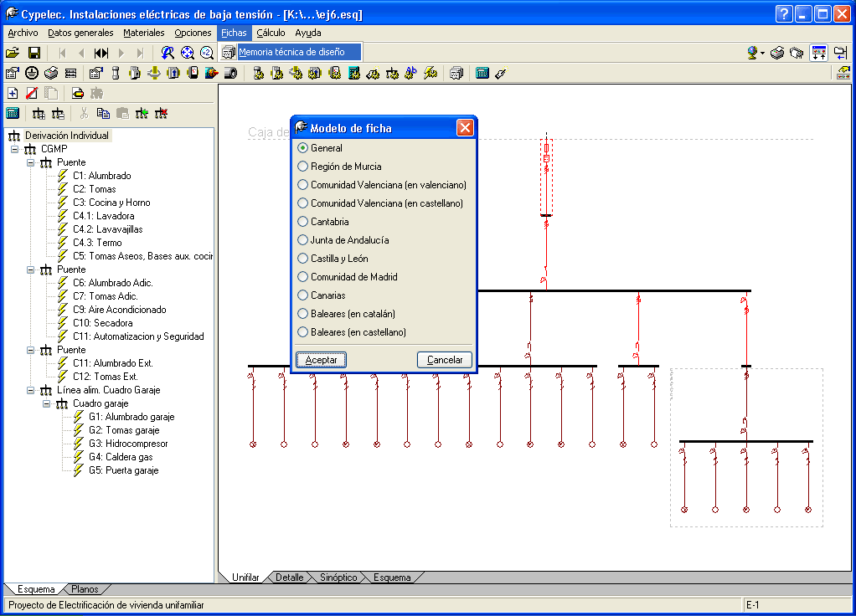Click the busbar icon with red X
The image size is (856, 616).
[x=161, y=113]
